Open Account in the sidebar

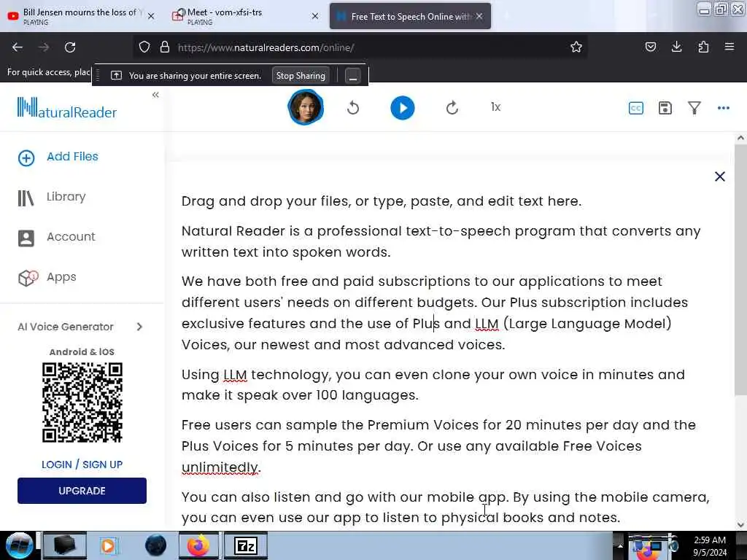(x=57, y=237)
